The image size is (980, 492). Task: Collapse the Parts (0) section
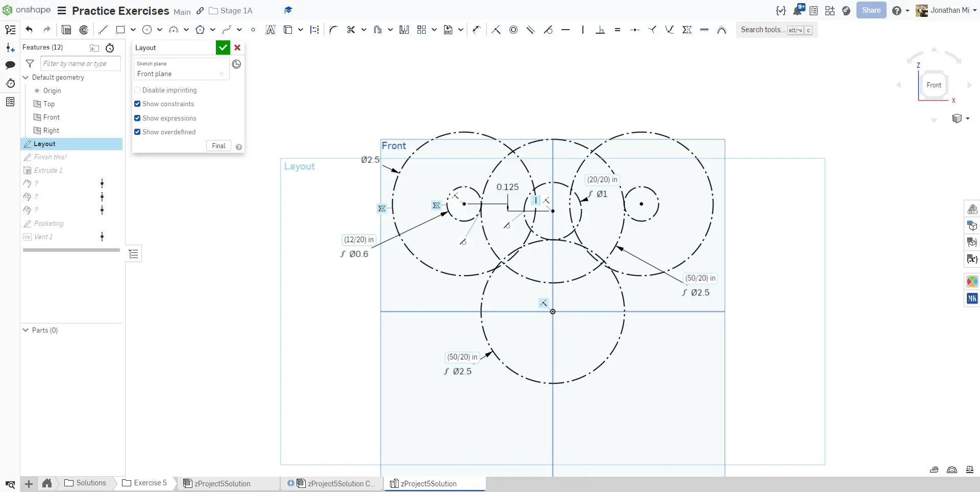(x=26, y=330)
